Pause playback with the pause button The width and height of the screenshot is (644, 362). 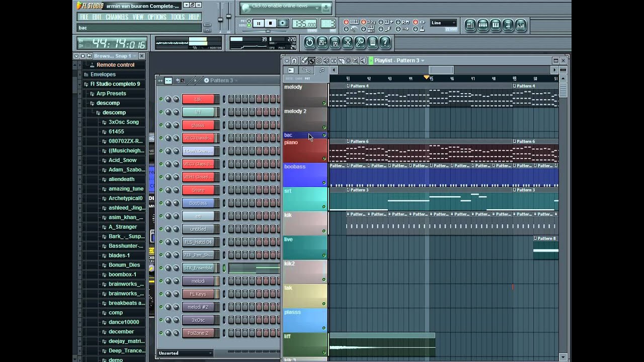click(x=259, y=23)
